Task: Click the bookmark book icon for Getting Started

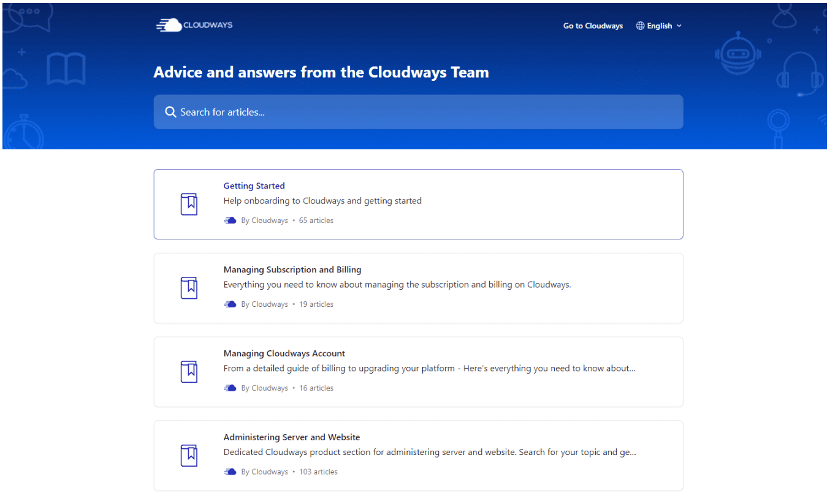Action: click(x=189, y=204)
